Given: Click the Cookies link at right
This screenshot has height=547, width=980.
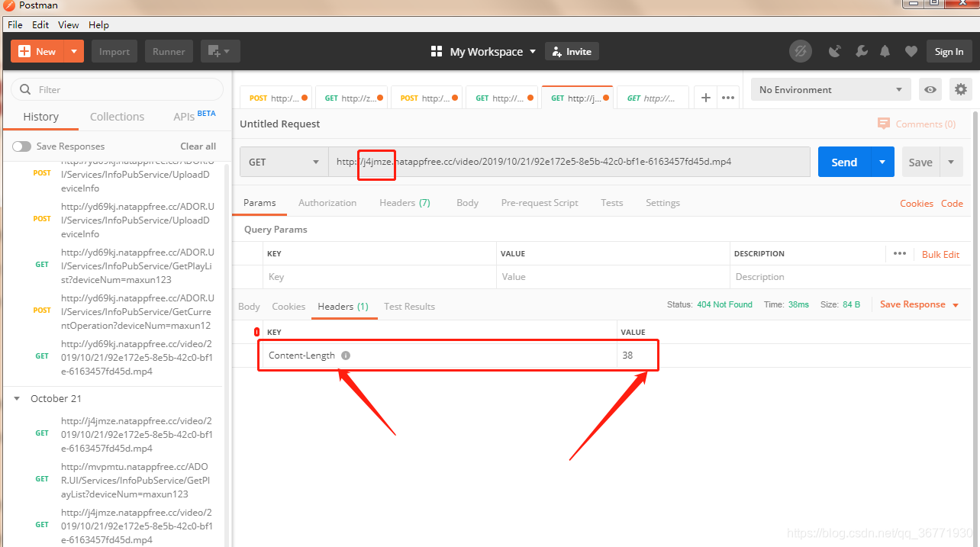Looking at the screenshot, I should (x=916, y=203).
